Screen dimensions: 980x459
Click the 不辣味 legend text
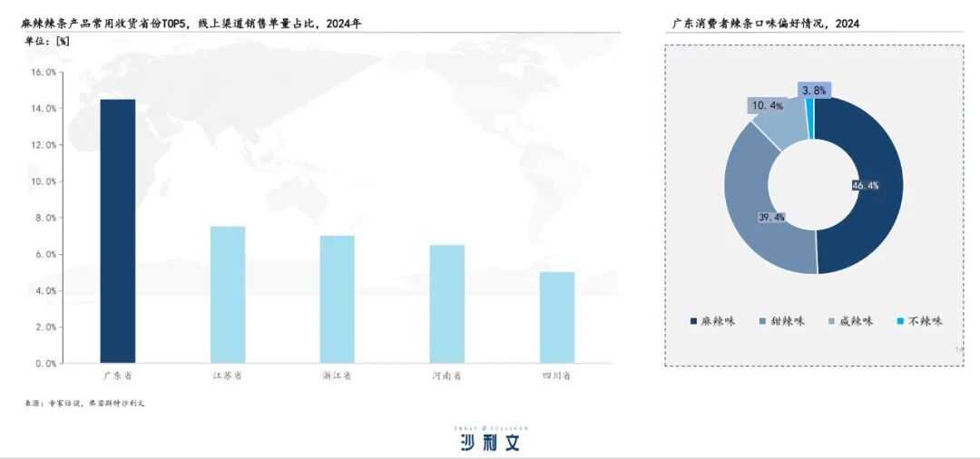pos(925,321)
